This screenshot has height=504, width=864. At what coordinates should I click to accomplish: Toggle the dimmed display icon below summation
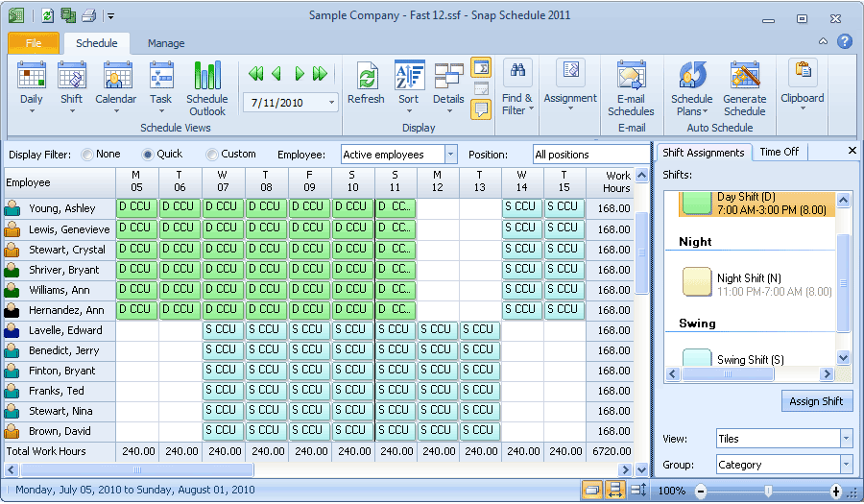(481, 88)
